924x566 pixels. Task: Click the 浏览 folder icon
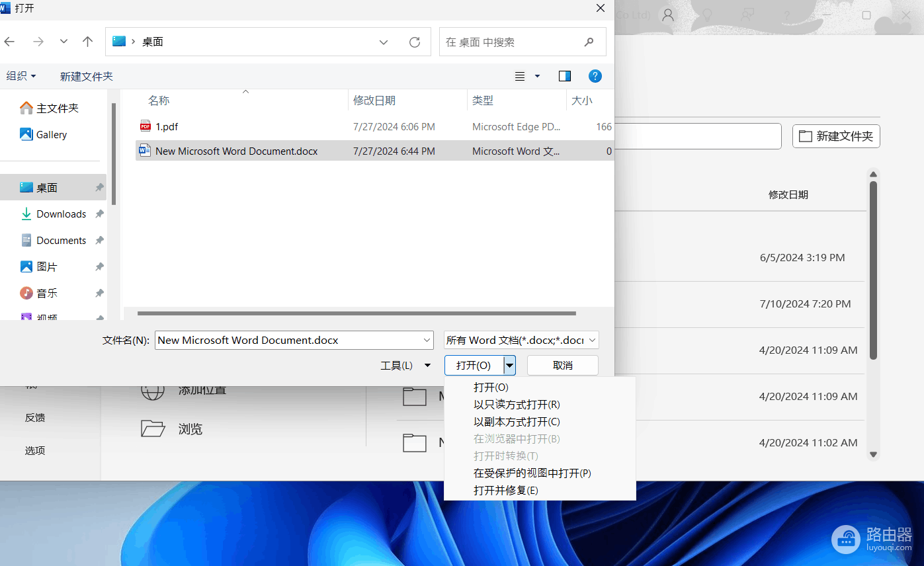(153, 428)
